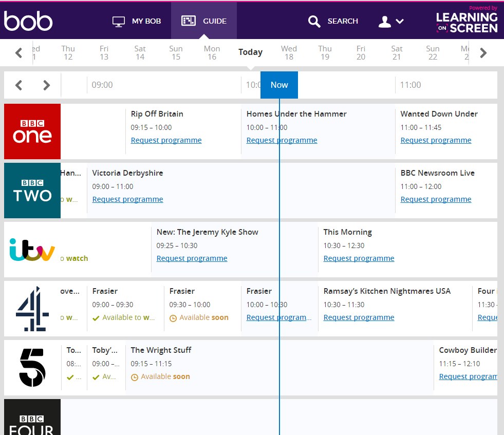Request programme for Wanted Down Under

pyautogui.click(x=436, y=140)
